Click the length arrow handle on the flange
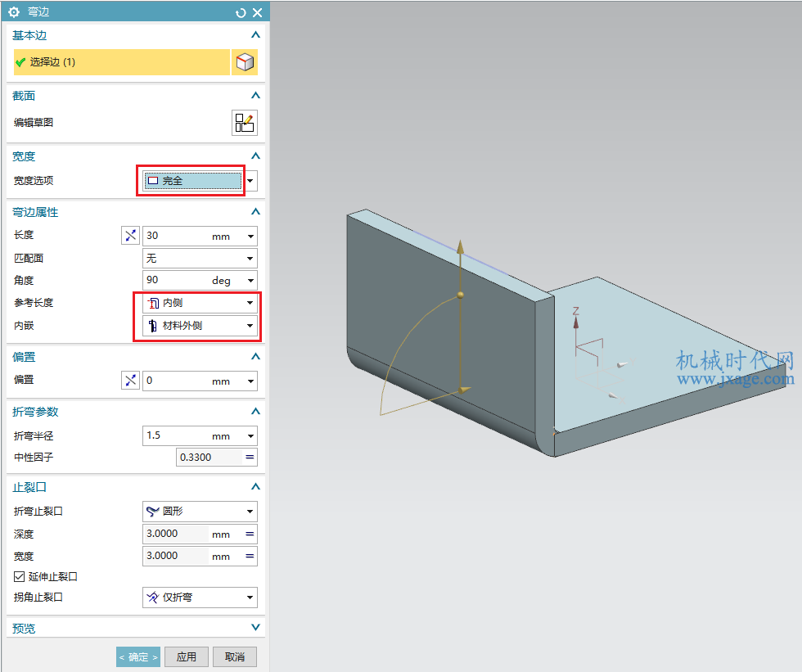The image size is (802, 672). [x=460, y=247]
